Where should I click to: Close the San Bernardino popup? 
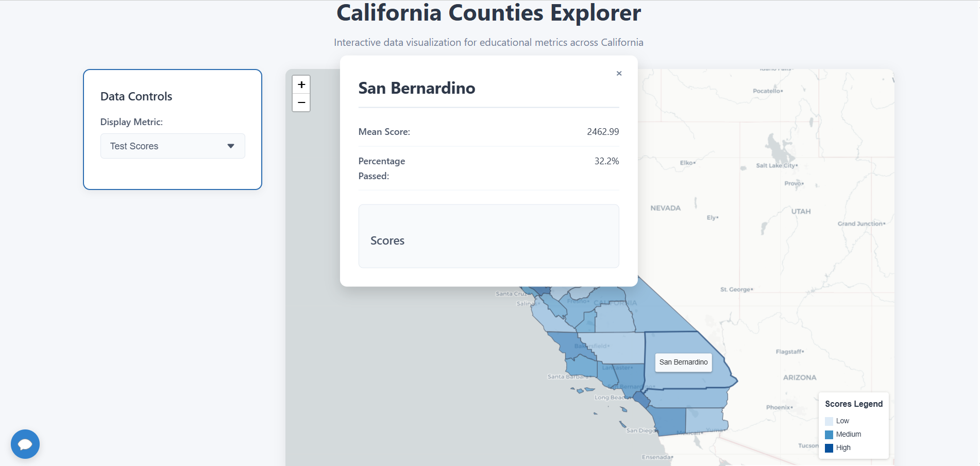[x=619, y=74]
